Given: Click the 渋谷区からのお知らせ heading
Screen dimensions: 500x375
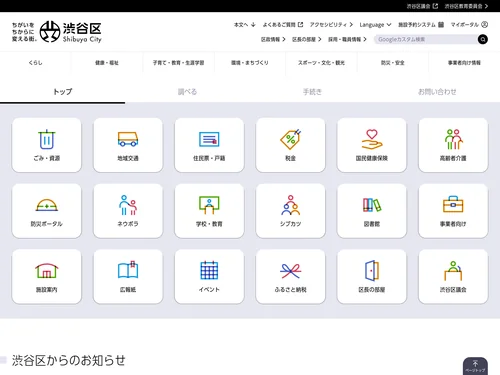Looking at the screenshot, I should [69, 360].
